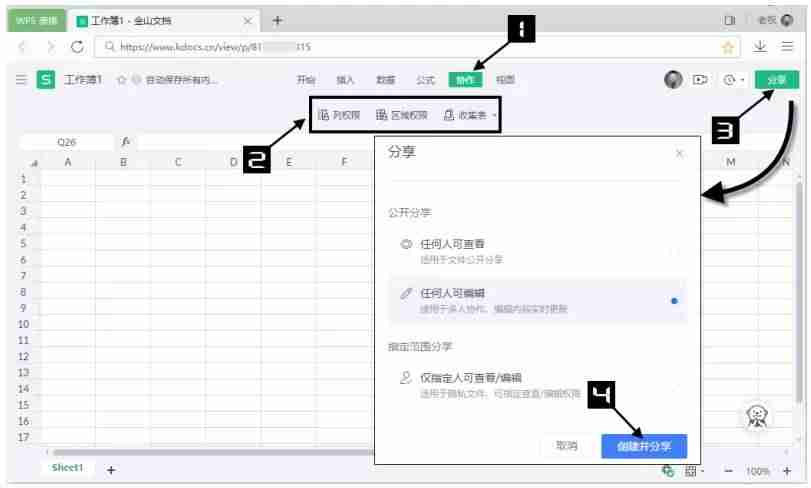The image size is (811, 488).
Task: Expand the view layout dropdown arrow
Action: 702,471
